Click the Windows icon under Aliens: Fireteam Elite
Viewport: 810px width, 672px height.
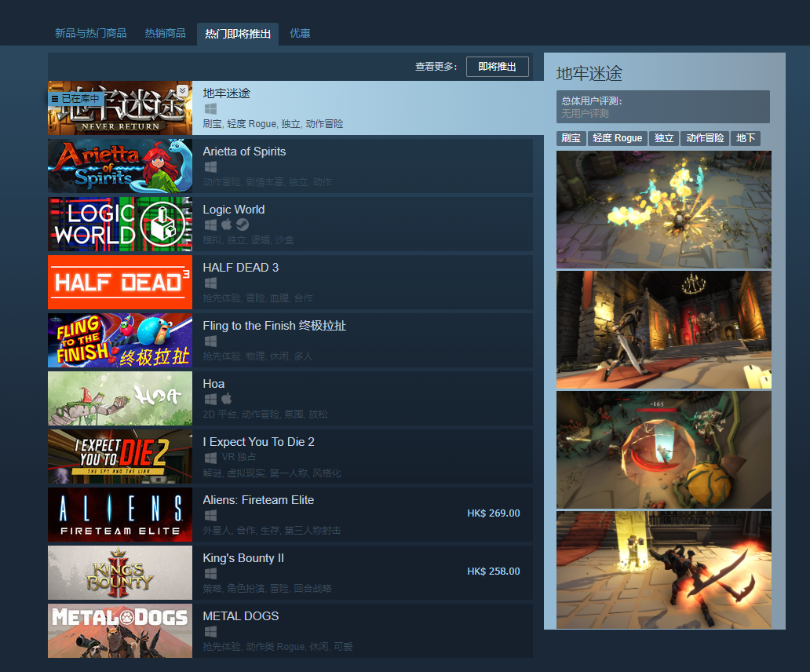210,515
